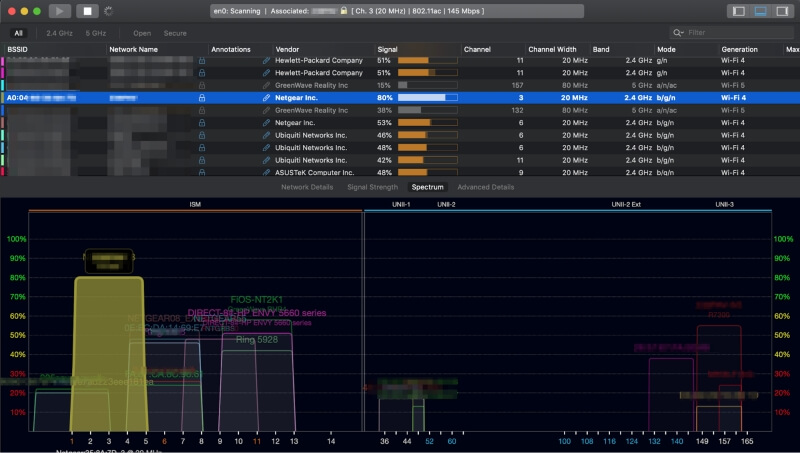Sort by Signal column header
Image resolution: width=800 pixels, height=453 pixels.
tap(387, 49)
